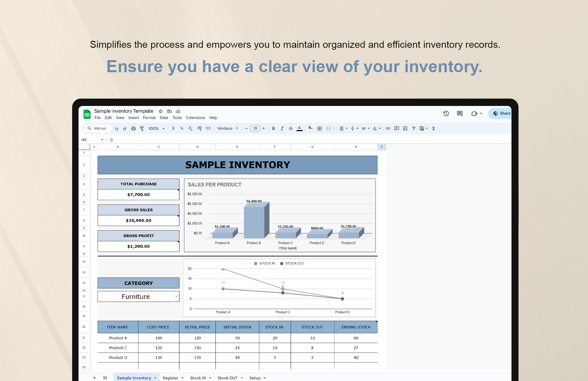The height and width of the screenshot is (381, 588).
Task: Open the Fill color tool
Action: [310, 128]
